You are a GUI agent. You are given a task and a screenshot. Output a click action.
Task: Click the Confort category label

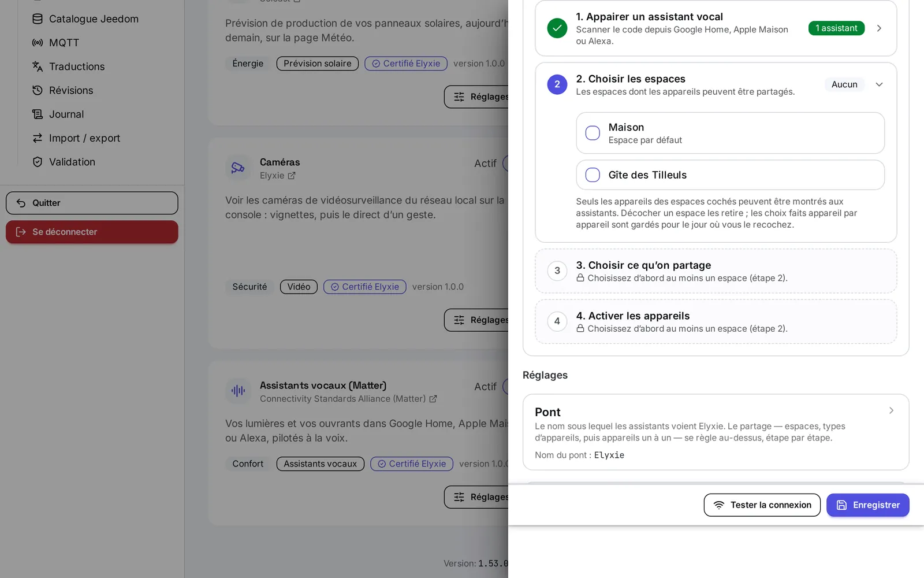(x=248, y=464)
